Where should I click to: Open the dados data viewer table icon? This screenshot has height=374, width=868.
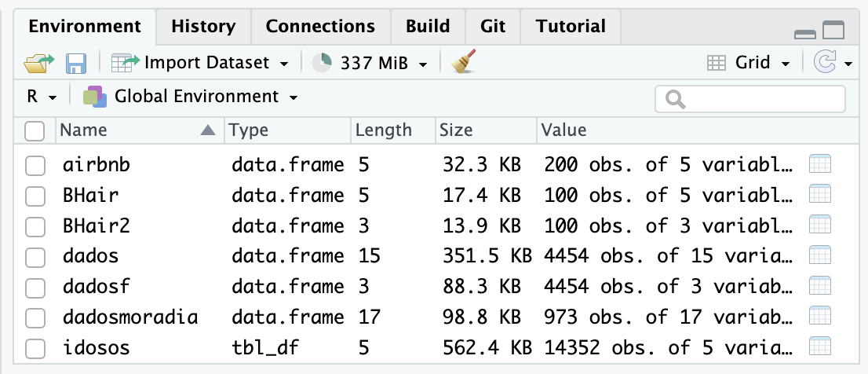(819, 255)
